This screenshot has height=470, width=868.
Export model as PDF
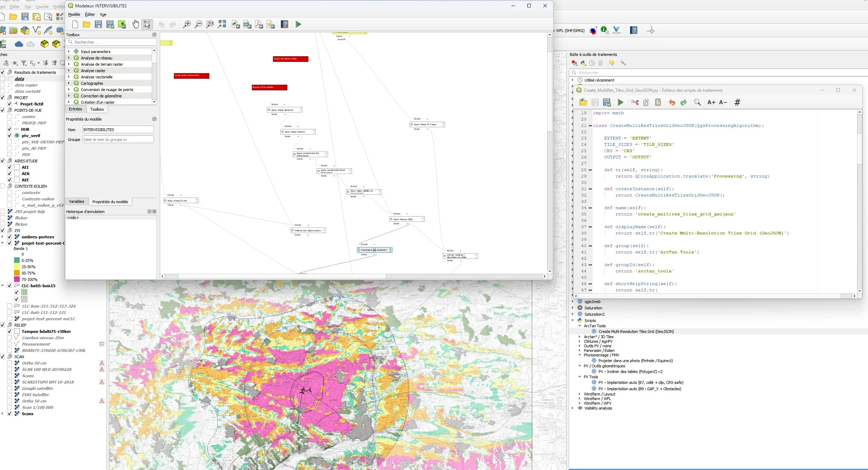coord(259,24)
